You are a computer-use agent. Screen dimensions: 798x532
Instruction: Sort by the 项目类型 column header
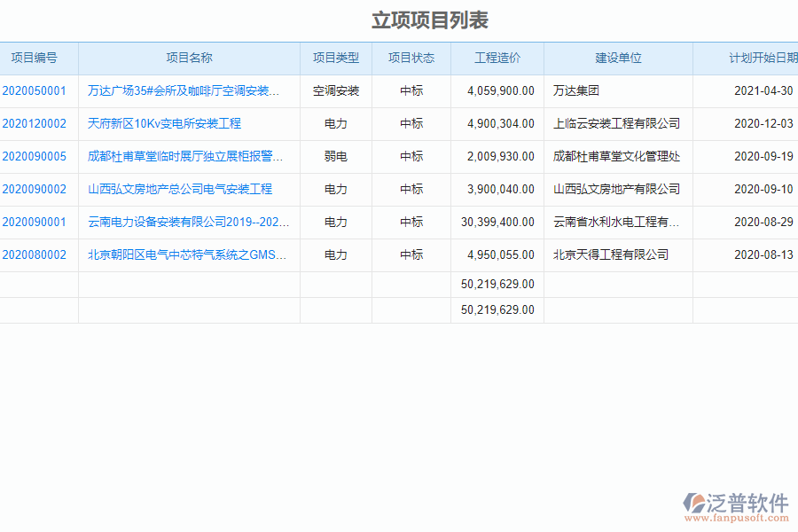click(x=335, y=58)
